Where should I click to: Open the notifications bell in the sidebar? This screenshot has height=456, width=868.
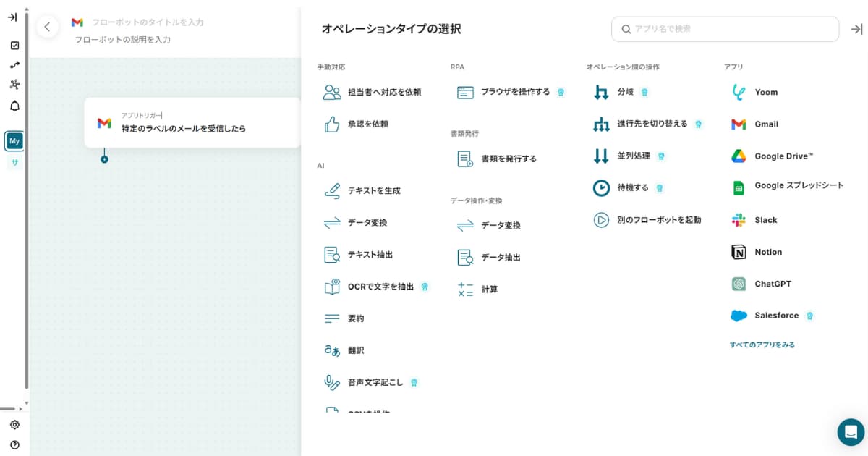pos(14,106)
